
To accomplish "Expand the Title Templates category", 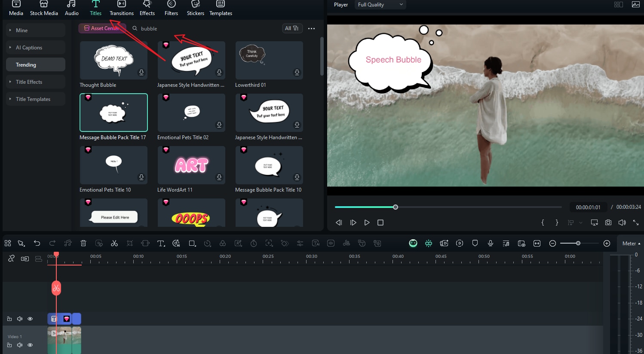I will pos(36,99).
